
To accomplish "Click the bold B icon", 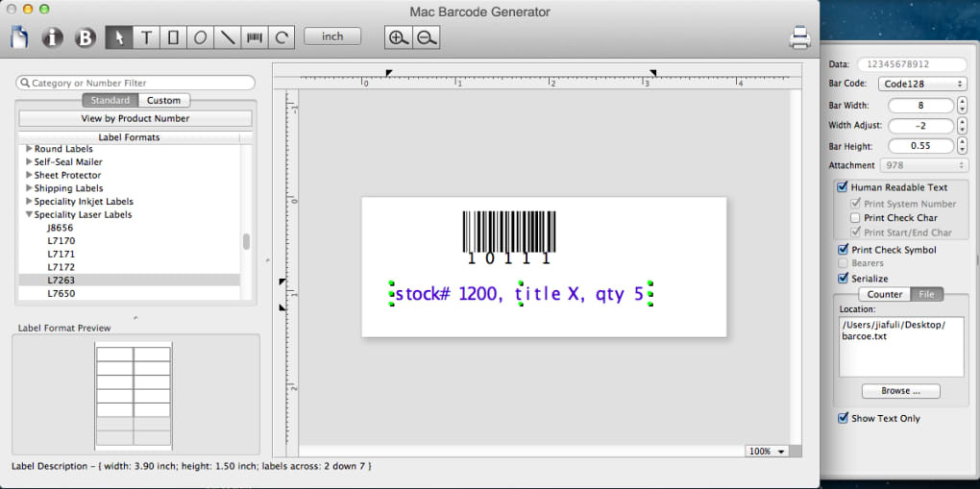I will (86, 38).
